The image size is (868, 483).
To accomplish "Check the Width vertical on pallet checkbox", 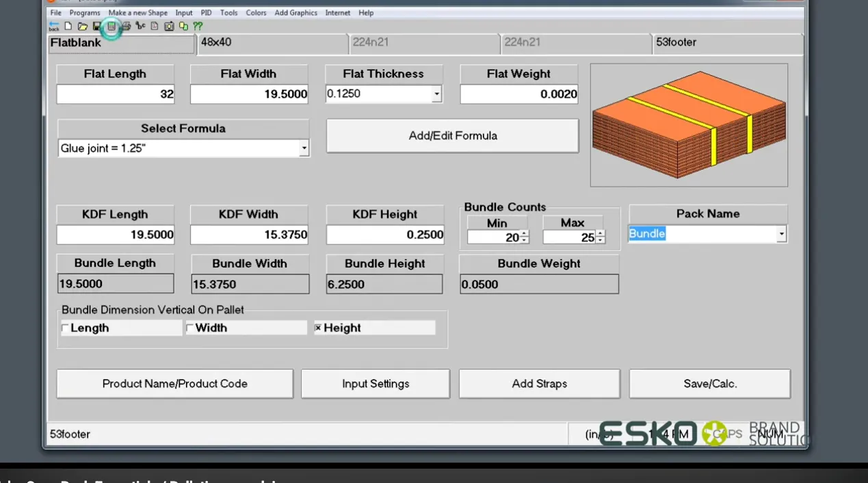I will 190,328.
